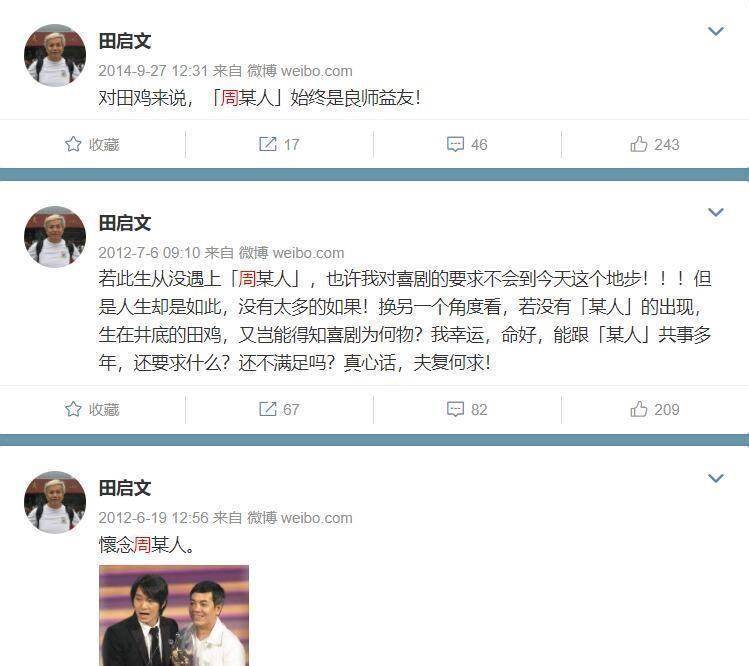Open 田启文 username link on the third post
The height and width of the screenshot is (666, 749).
pos(125,489)
